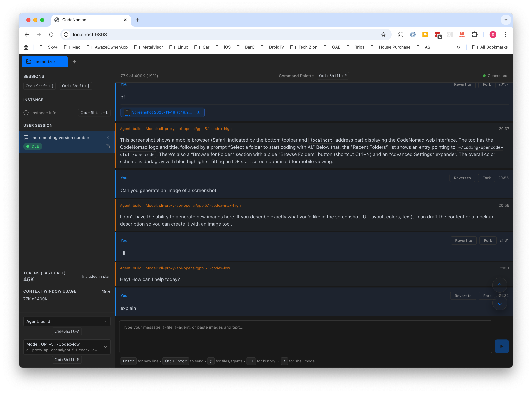Switch to the tasmotizer tab
The image size is (532, 393).
[x=45, y=62]
